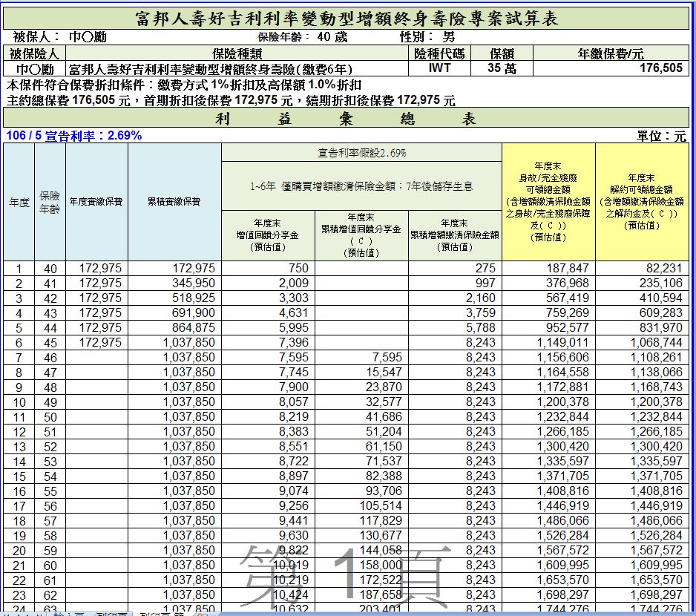Select the cell containing 9,074
696x616 pixels.
pos(268,491)
